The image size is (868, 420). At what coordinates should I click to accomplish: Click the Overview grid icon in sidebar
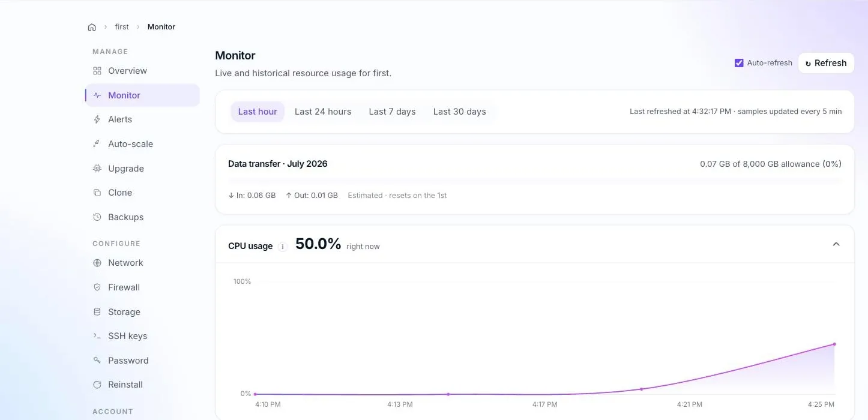pyautogui.click(x=97, y=71)
